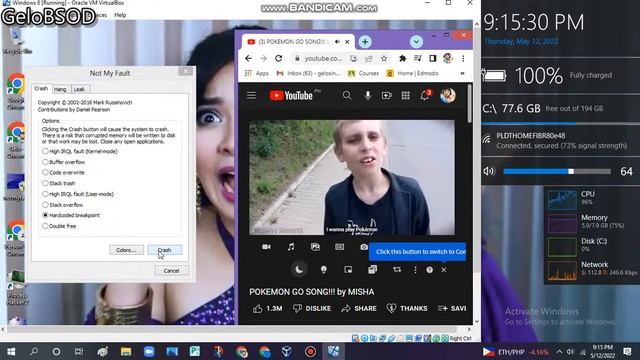Like the video with 1.3M thumbs up
The image size is (640, 360).
click(268, 309)
